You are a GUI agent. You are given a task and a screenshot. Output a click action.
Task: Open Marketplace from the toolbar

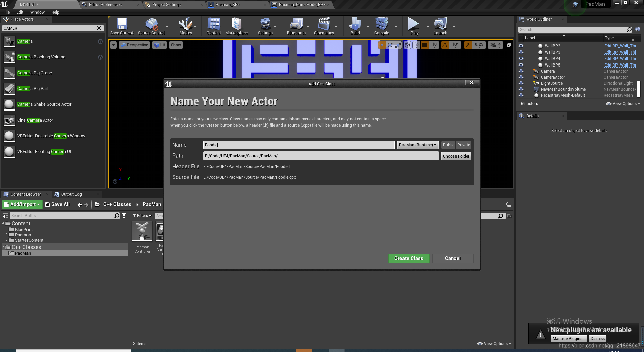click(236, 26)
